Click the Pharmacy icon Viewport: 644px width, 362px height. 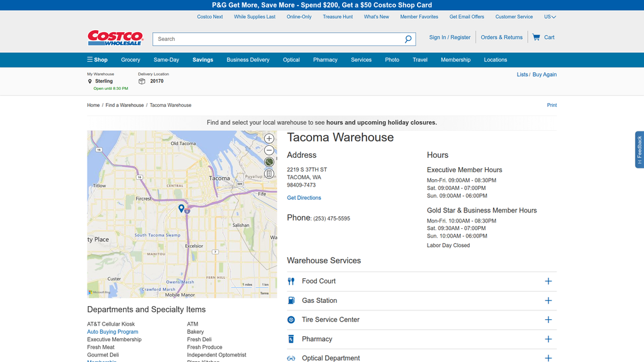(291, 339)
